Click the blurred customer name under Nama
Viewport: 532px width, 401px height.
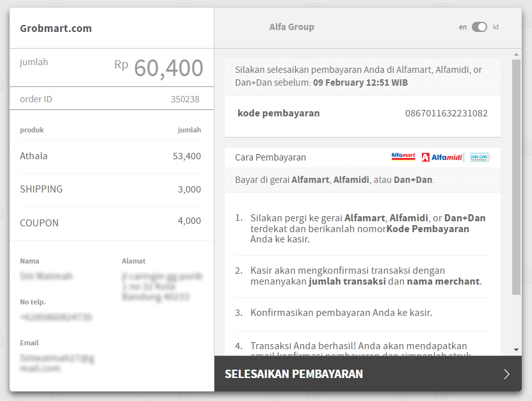coord(46,276)
